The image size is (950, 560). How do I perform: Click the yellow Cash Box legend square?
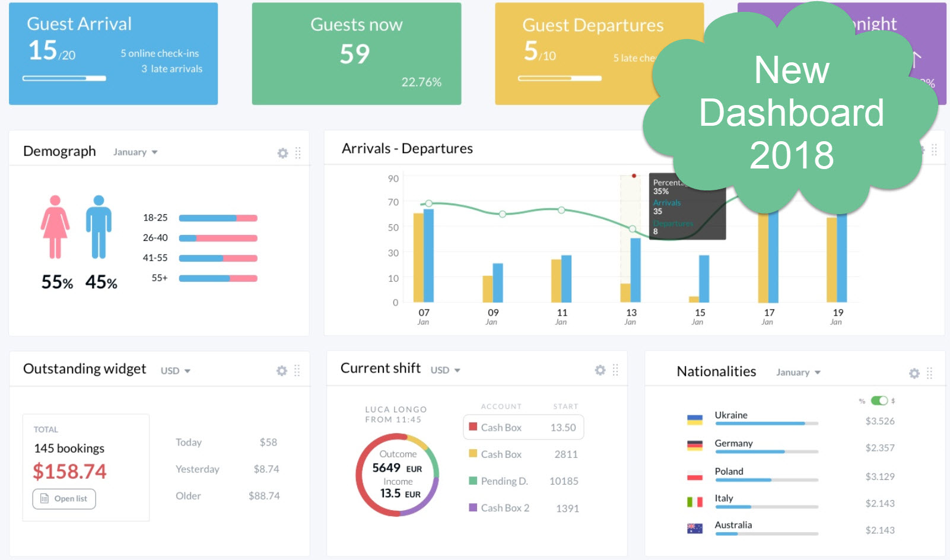tap(473, 453)
